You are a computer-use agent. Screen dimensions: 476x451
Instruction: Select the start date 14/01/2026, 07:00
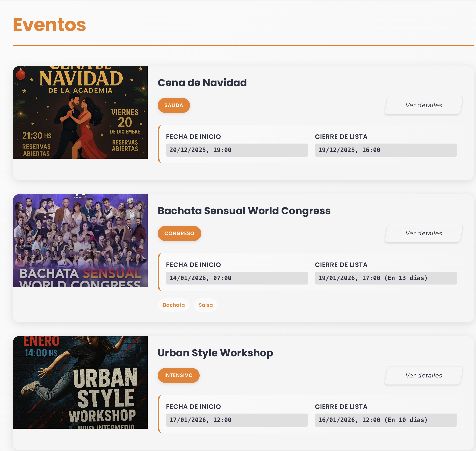(x=237, y=278)
